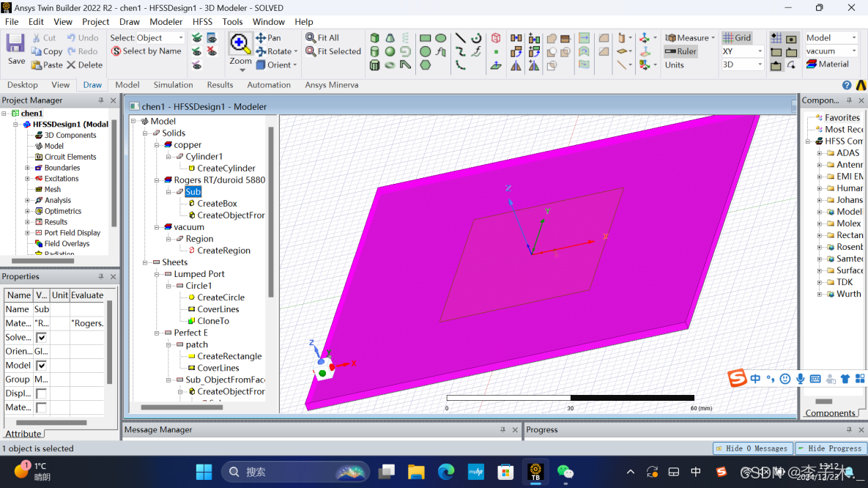Switch to the Ansys Minerva tab
The height and width of the screenshot is (488, 868).
tap(332, 85)
